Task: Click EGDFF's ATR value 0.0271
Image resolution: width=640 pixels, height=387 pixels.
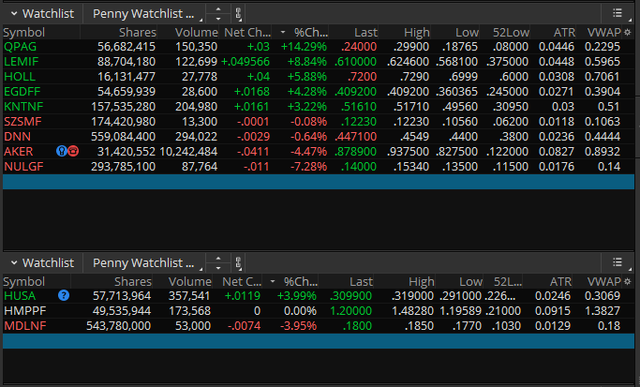Action: (556, 91)
